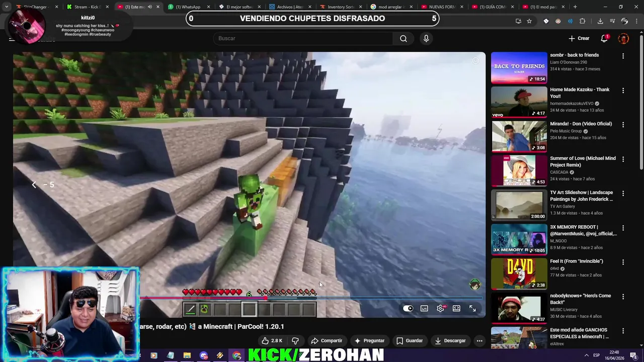The image size is (644, 362).
Task: Click the cast/install icon in address bar
Action: (518, 21)
